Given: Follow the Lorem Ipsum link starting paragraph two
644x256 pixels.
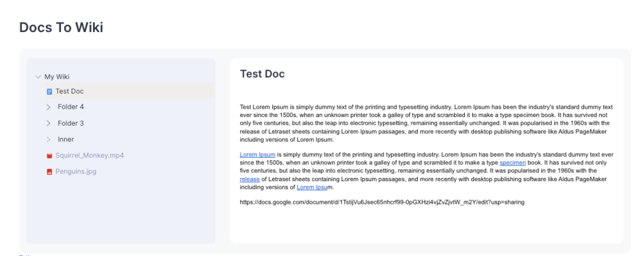Looking at the screenshot, I should coord(257,154).
